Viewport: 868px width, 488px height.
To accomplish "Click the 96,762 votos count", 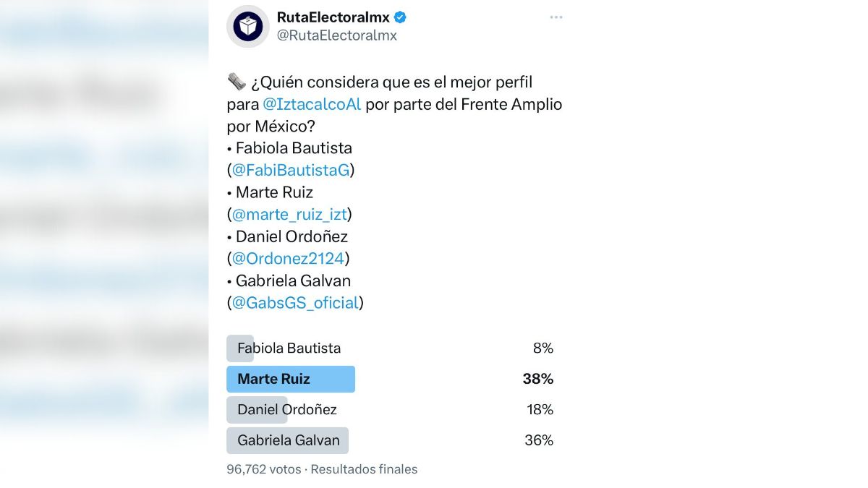I will (x=263, y=469).
